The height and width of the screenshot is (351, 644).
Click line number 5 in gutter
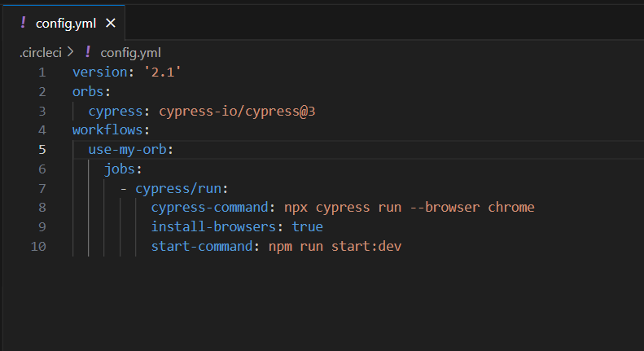click(42, 150)
